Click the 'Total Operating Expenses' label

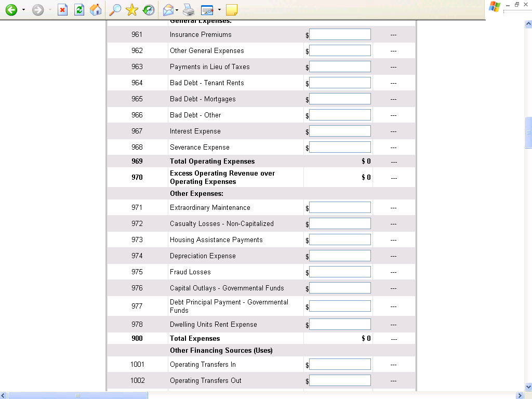pos(212,161)
